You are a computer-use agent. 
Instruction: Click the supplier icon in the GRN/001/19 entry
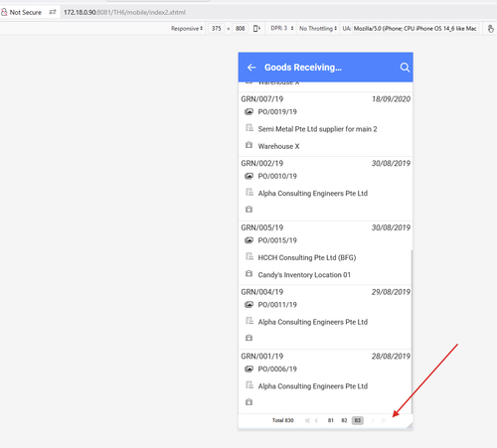point(249,384)
